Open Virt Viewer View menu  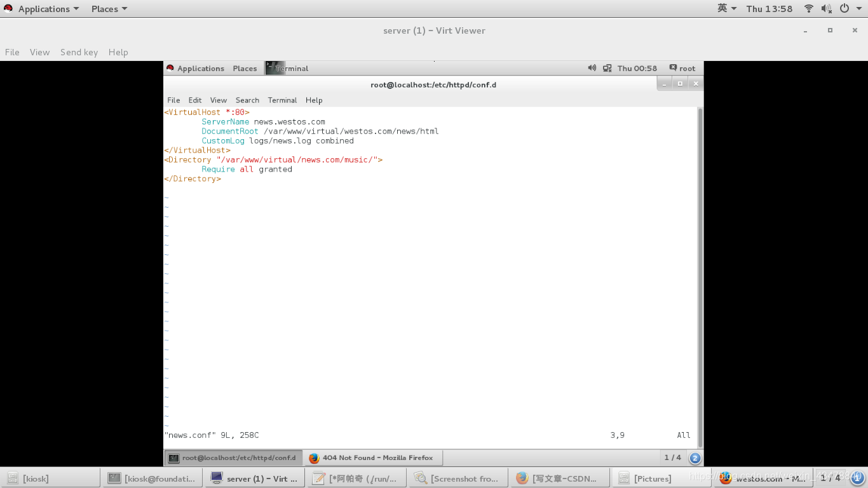39,52
